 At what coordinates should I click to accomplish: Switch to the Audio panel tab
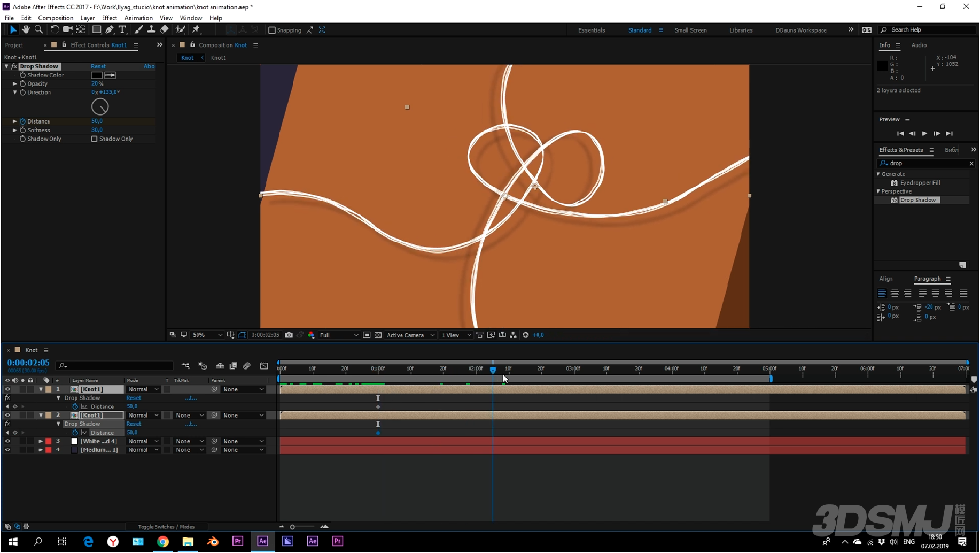tap(919, 45)
